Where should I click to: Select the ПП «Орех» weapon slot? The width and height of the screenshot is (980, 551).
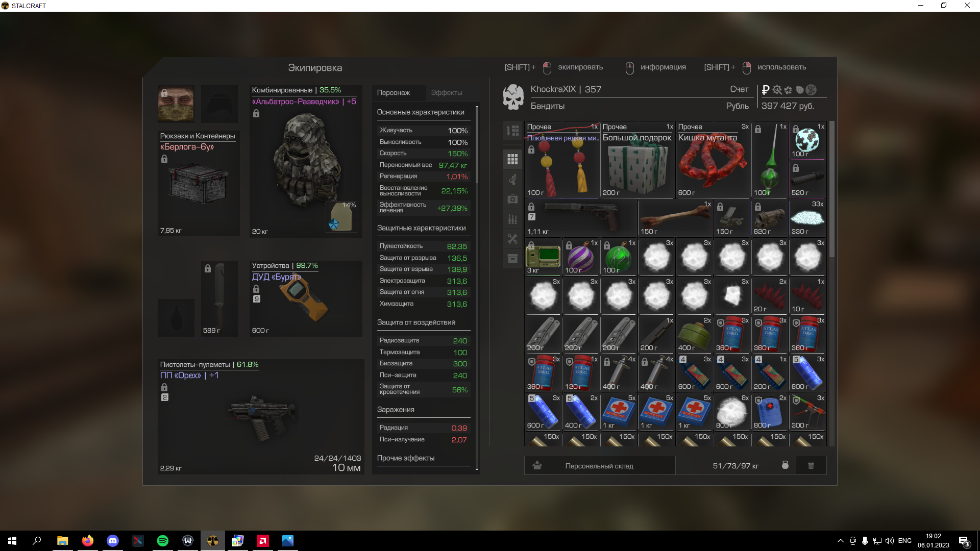point(261,417)
